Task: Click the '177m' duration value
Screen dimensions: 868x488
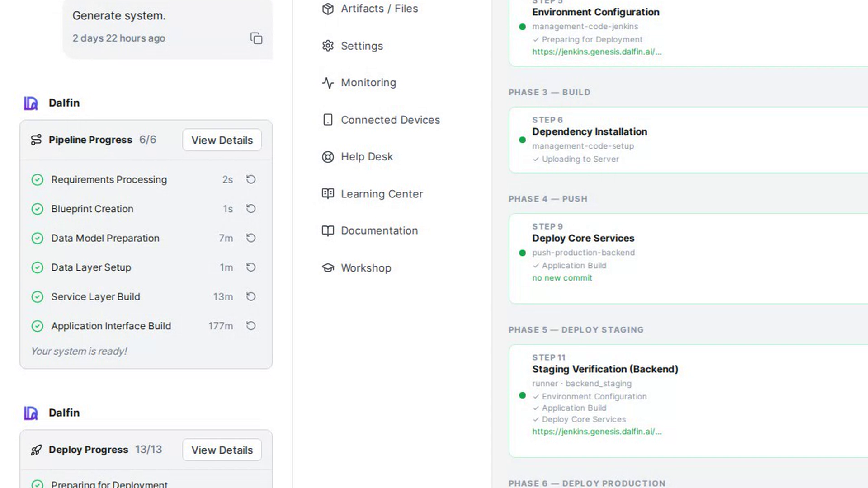Action: (221, 326)
